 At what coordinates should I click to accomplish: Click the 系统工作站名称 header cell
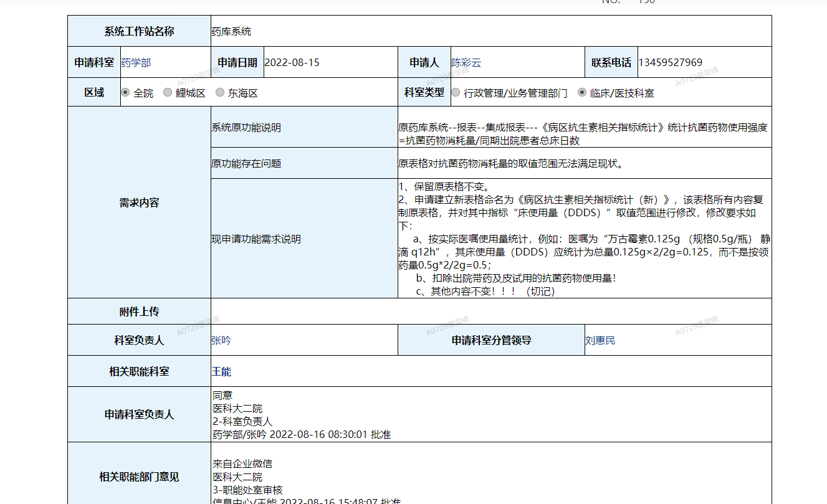coord(139,31)
